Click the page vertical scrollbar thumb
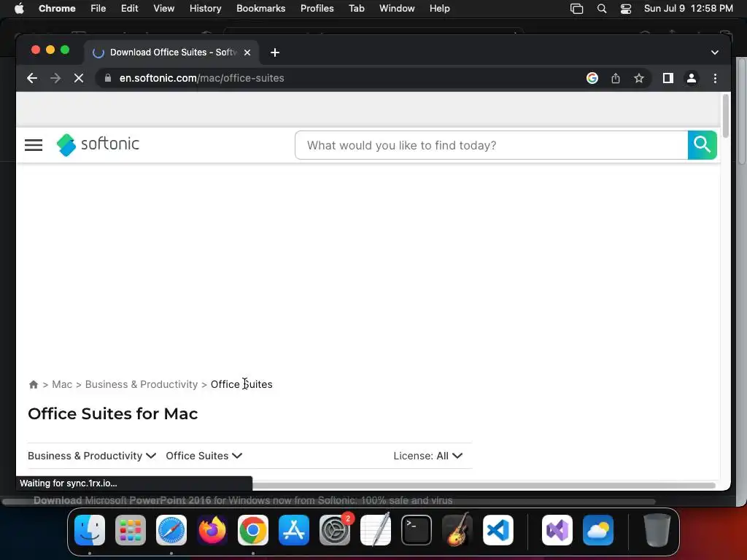747x560 pixels. [725, 116]
